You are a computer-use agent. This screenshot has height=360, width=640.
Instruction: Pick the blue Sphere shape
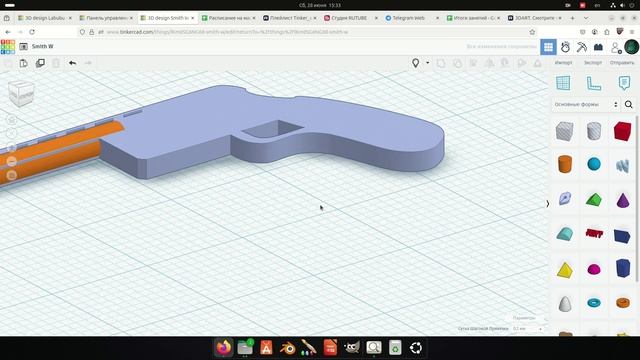click(x=594, y=164)
